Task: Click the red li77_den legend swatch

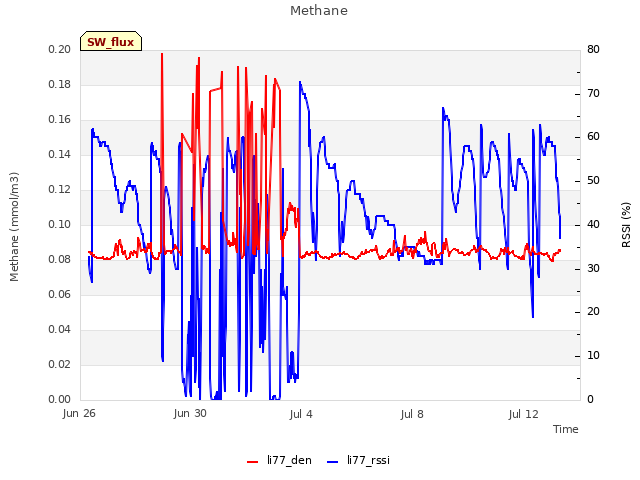Action: point(253,461)
